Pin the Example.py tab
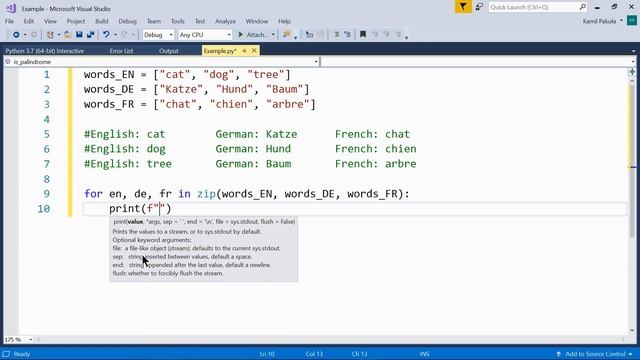Image resolution: width=640 pixels, height=360 pixels. click(244, 51)
